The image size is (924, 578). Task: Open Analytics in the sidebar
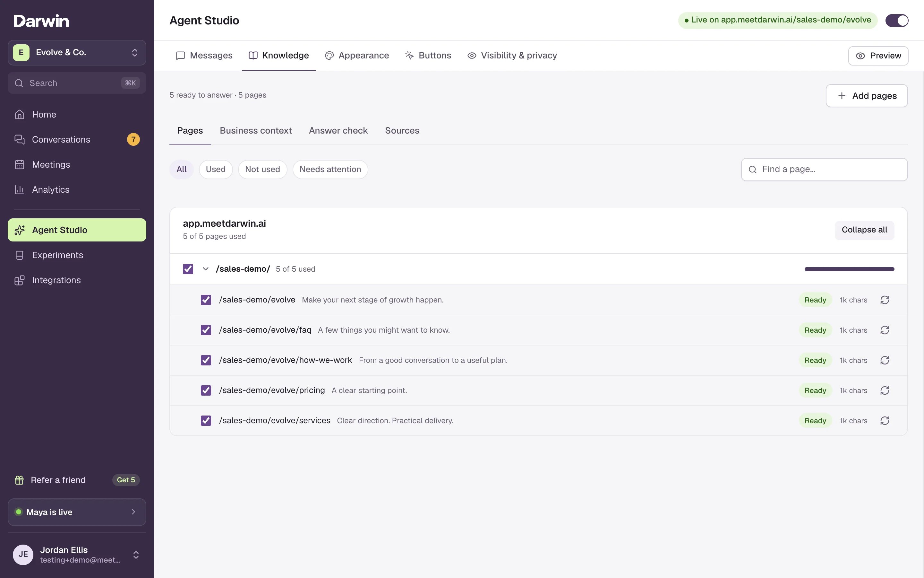click(x=77, y=189)
